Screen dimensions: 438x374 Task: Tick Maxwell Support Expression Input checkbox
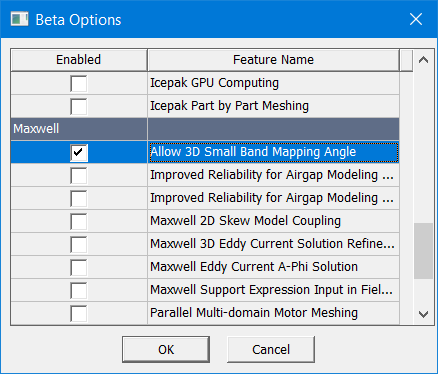tap(79, 290)
